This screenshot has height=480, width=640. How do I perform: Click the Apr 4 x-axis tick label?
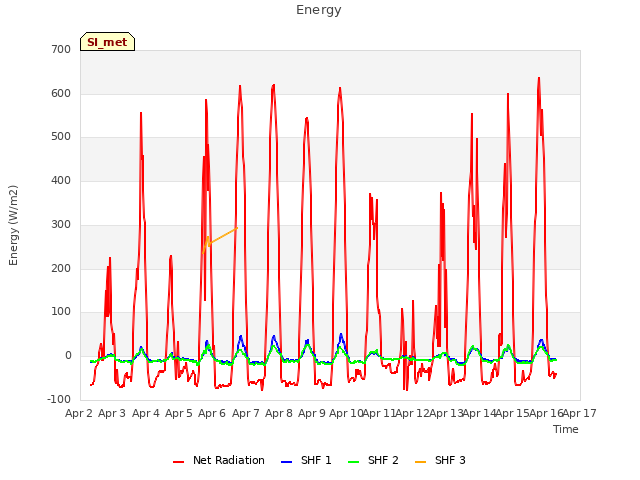pos(146,413)
